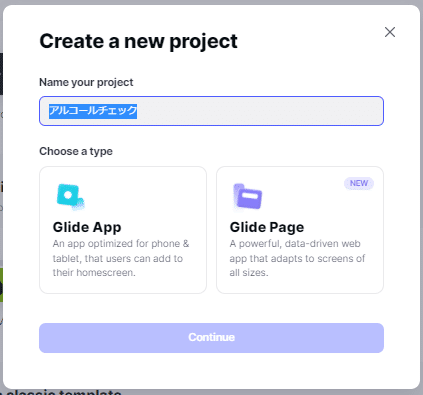This screenshot has width=423, height=395.
Task: Click the NEW badge on Glide Page
Action: tap(359, 183)
